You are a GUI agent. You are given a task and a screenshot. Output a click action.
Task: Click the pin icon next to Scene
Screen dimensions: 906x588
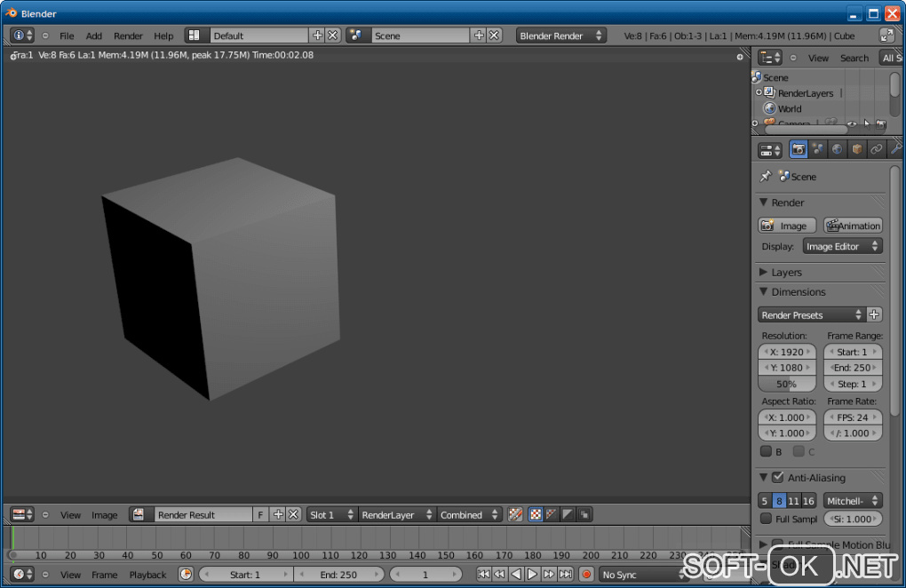(x=766, y=177)
